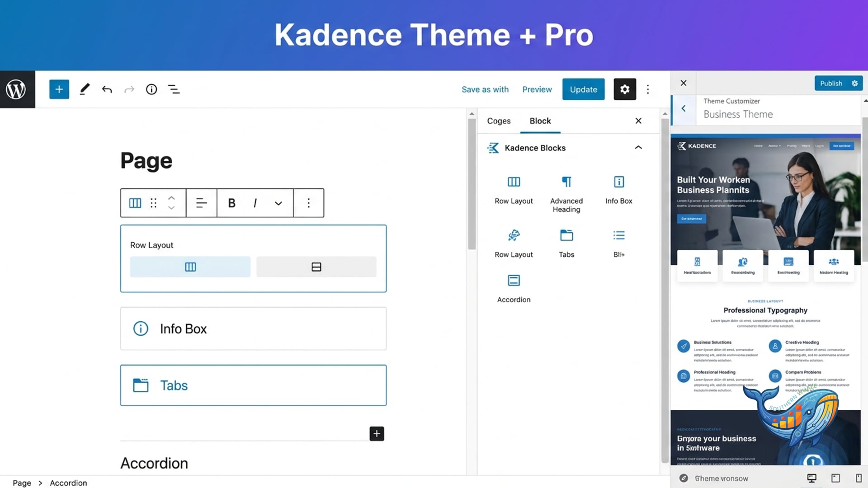
Task: Toggle bold formatting
Action: coord(231,203)
